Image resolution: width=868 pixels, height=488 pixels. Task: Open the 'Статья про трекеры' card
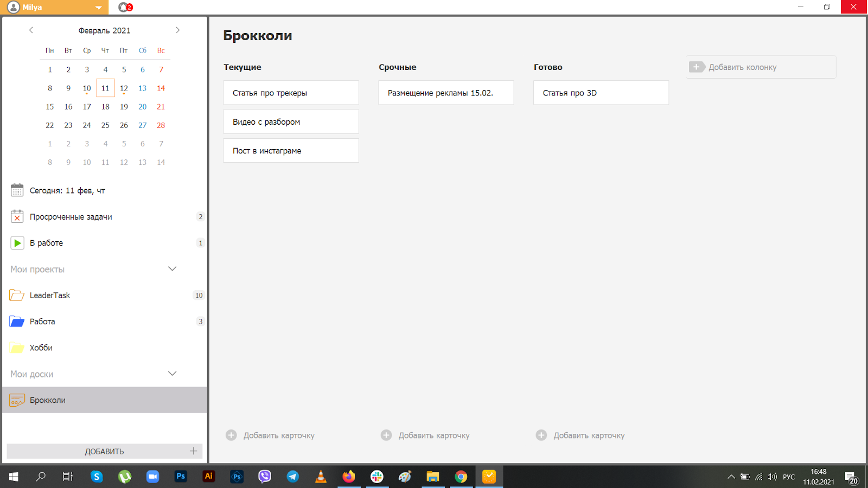point(291,93)
